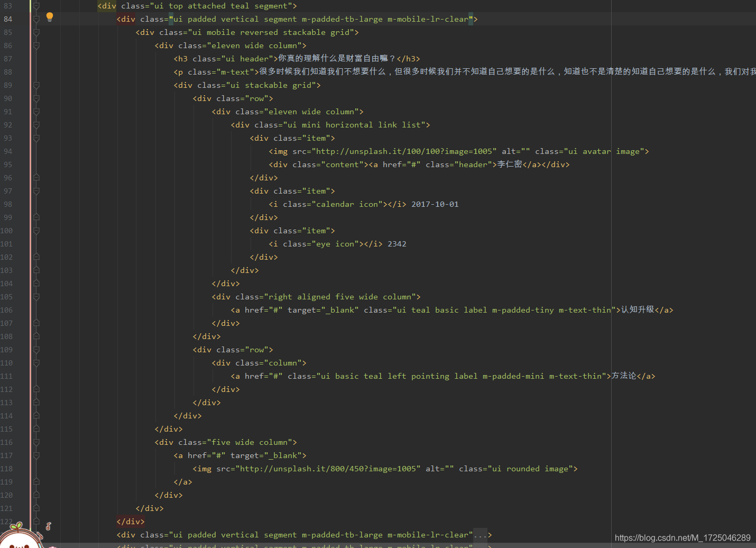
Task: Collapse the padded vertical segment div at line 84
Action: (36, 19)
